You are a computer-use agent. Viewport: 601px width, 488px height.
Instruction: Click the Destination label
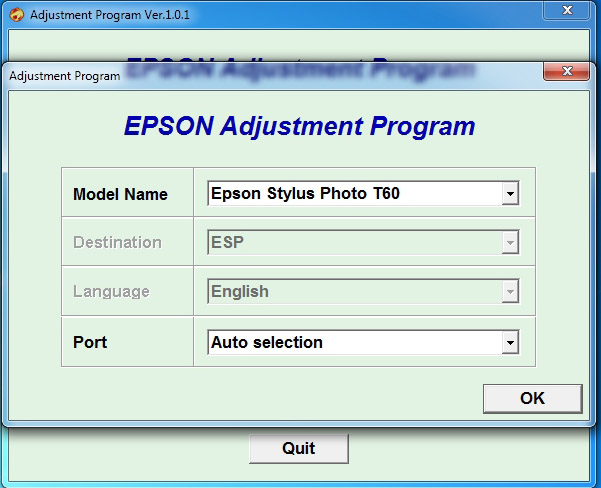click(117, 242)
